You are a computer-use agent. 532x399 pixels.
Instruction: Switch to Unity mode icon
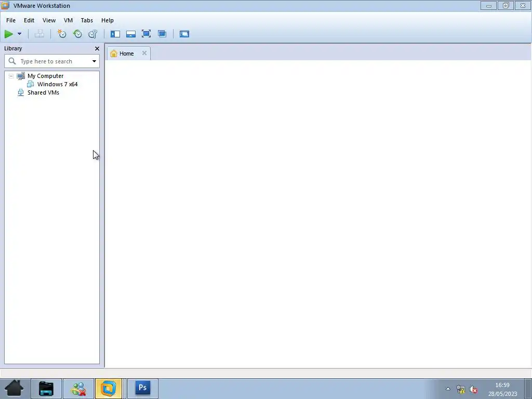click(162, 34)
